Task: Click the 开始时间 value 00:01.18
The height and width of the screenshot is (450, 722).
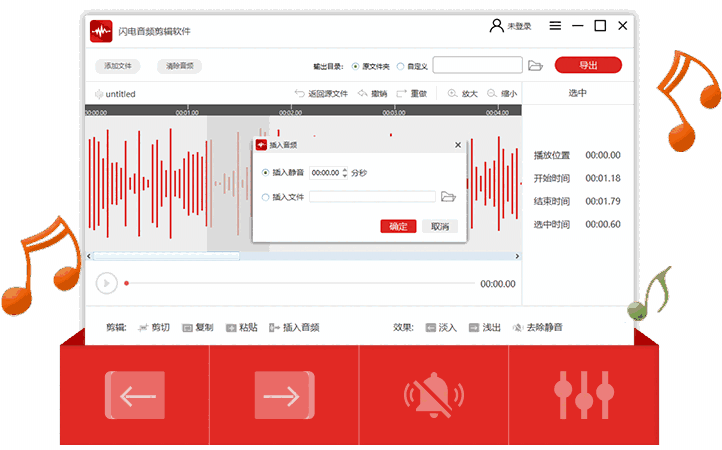Action: pyautogui.click(x=603, y=178)
